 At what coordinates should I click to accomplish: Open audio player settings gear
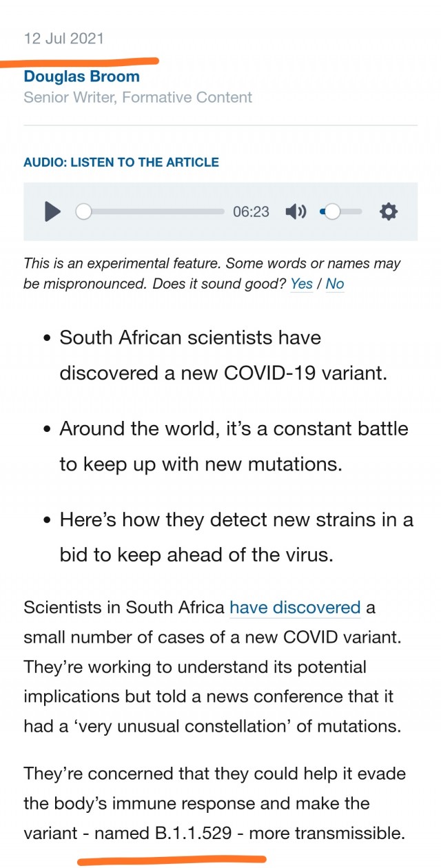point(389,211)
